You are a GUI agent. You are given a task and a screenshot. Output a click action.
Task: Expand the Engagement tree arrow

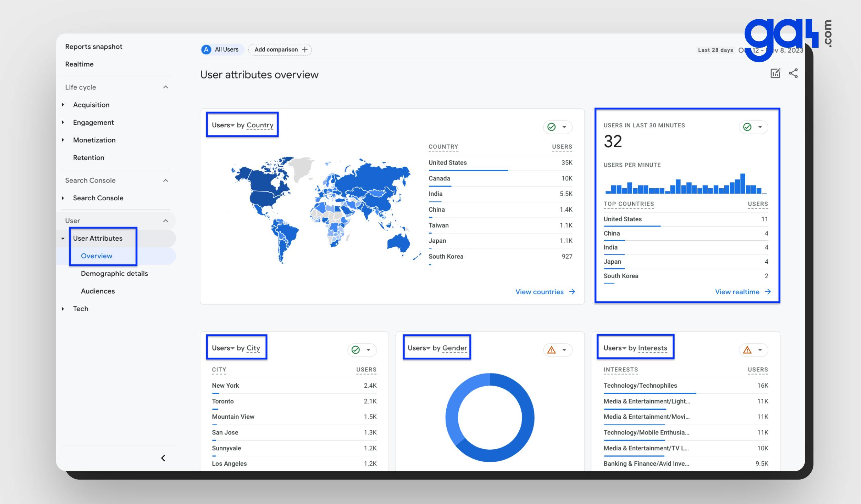pyautogui.click(x=63, y=122)
